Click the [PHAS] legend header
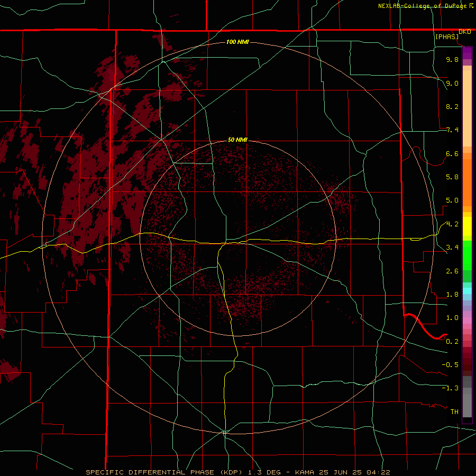This screenshot has width=476, height=476. pos(447,36)
